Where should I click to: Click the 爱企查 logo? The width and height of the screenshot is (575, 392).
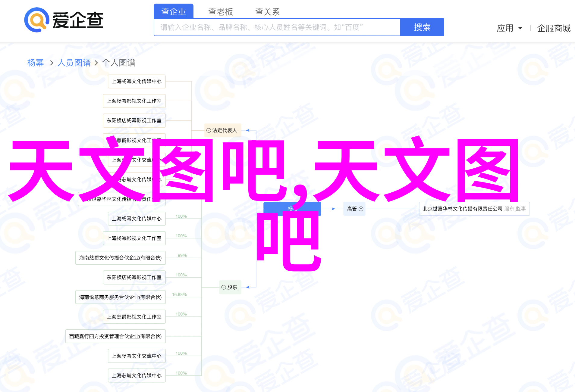pos(64,20)
